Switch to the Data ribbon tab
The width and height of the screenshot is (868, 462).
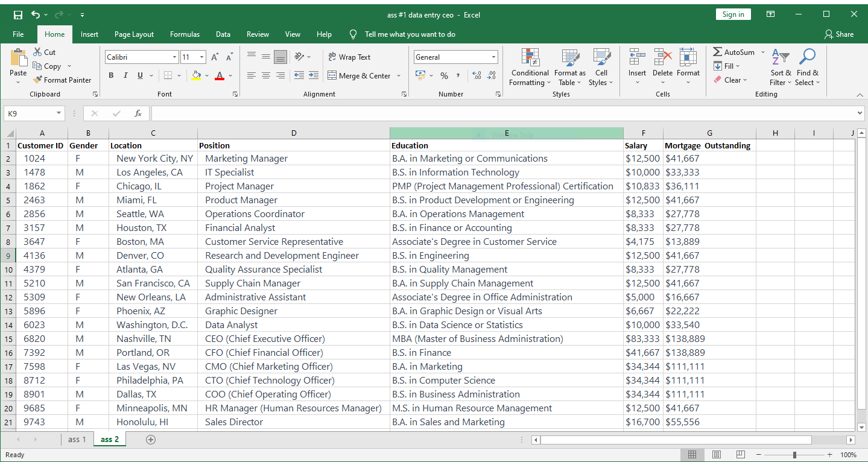pos(223,34)
